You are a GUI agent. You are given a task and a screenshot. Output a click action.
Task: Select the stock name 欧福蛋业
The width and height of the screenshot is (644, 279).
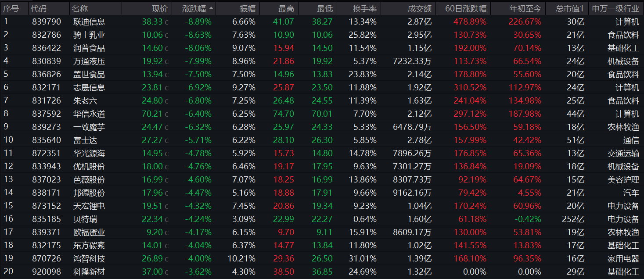tap(89, 232)
